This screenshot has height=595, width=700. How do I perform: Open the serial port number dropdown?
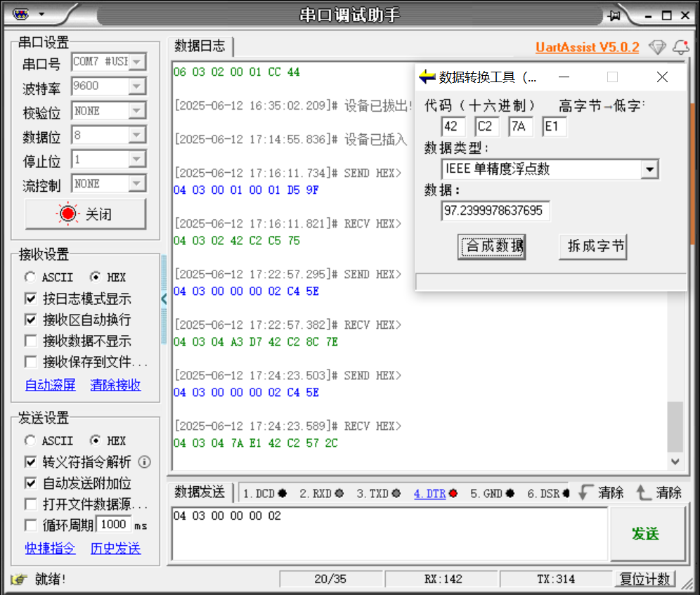137,62
